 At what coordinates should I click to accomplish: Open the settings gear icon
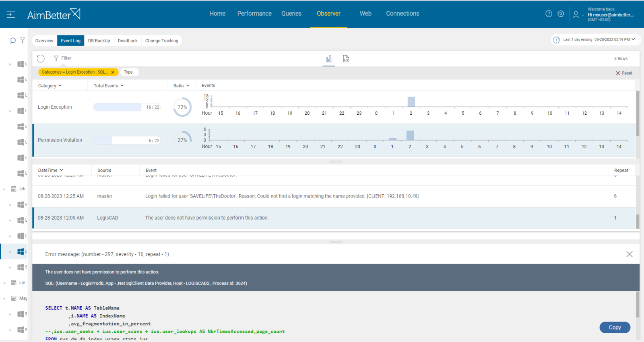[561, 14]
